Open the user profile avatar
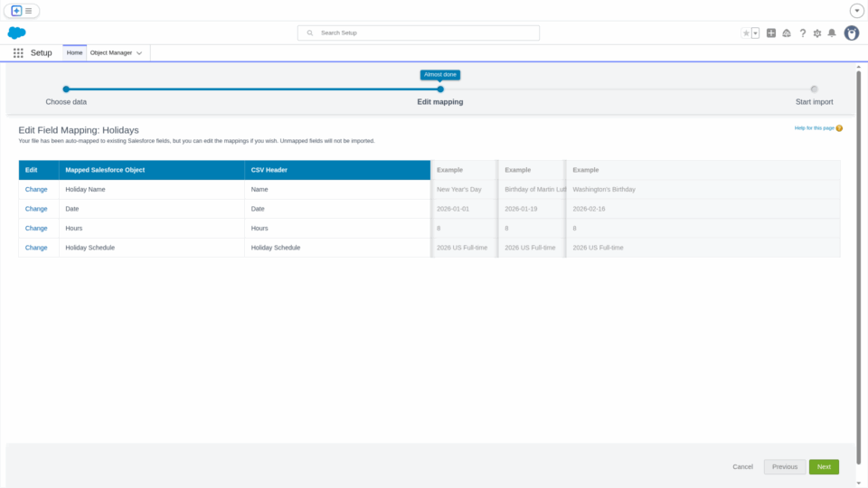868x488 pixels. [x=852, y=33]
